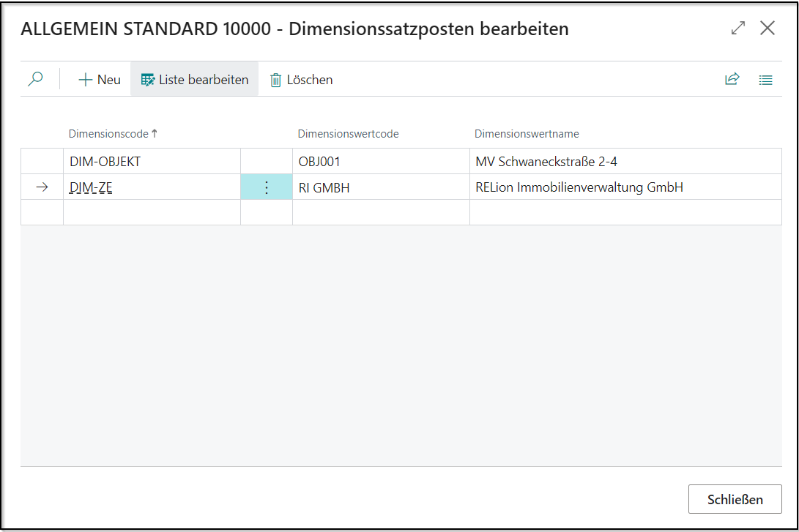Image resolution: width=799 pixels, height=532 pixels.
Task: Open the three-dot menu in the DIM-ZE row
Action: click(267, 187)
